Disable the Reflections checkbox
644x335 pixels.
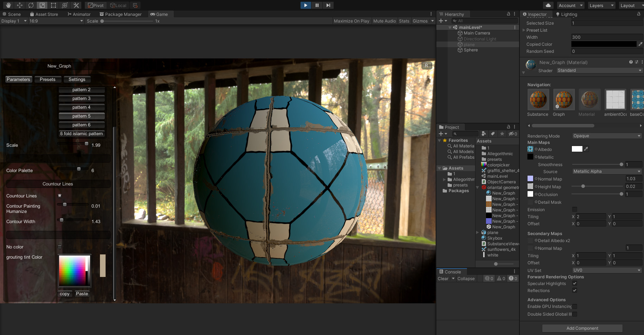click(575, 290)
